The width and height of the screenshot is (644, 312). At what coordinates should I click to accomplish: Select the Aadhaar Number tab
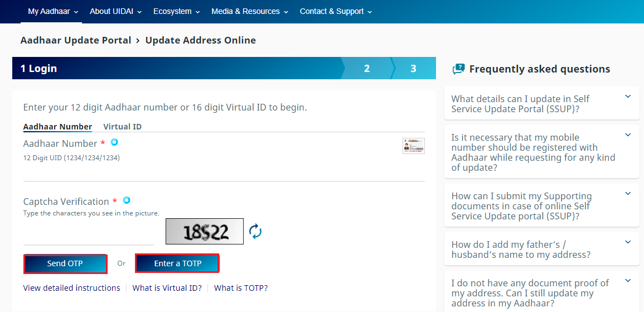[57, 127]
